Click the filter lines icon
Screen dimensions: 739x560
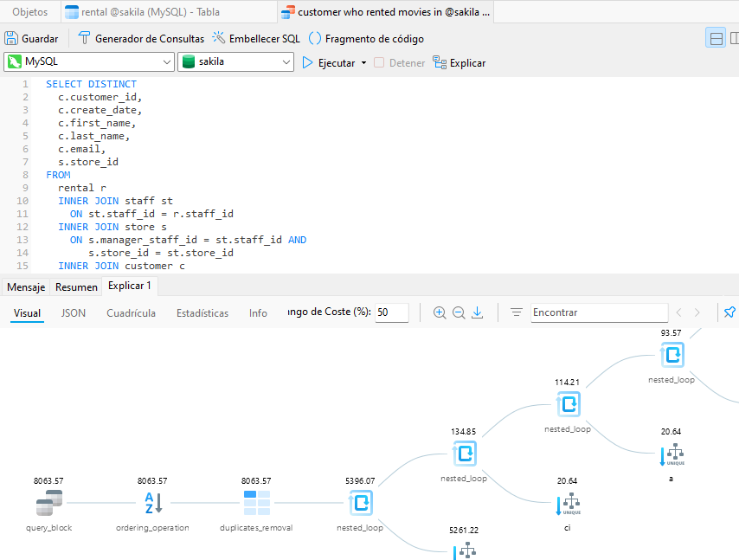click(x=516, y=312)
